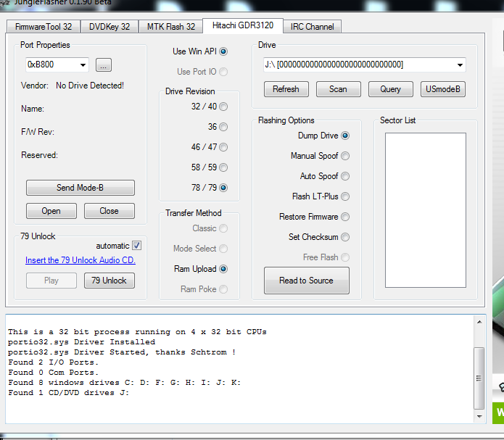This screenshot has height=440, width=504.
Task: Select Manual Spoof flashing option
Action: coord(345,156)
